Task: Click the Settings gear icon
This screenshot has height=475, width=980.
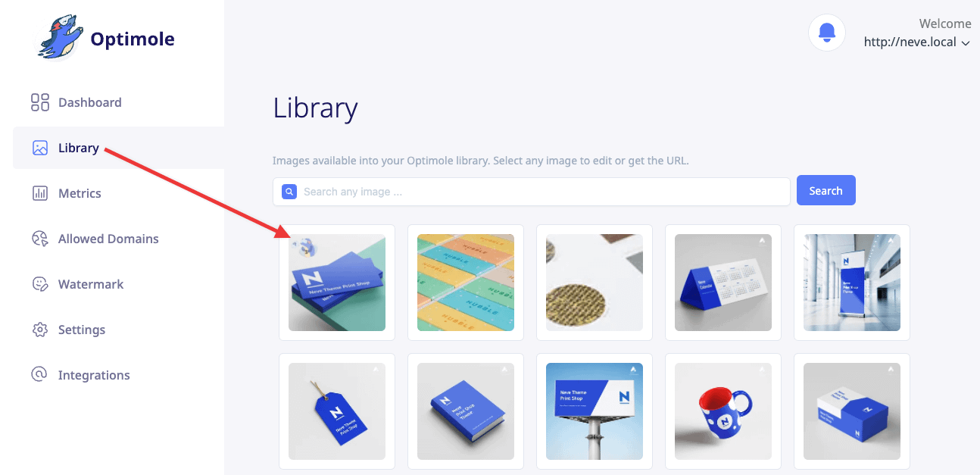Action: click(40, 330)
